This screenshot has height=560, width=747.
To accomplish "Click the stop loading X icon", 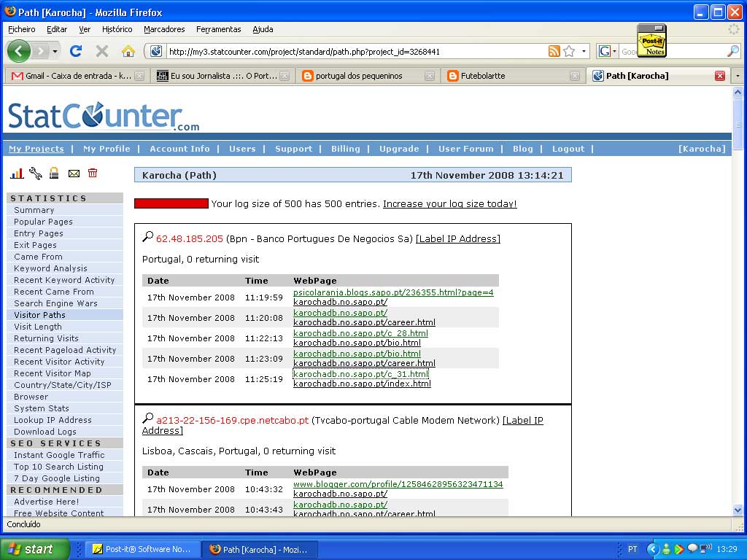I will pyautogui.click(x=101, y=50).
